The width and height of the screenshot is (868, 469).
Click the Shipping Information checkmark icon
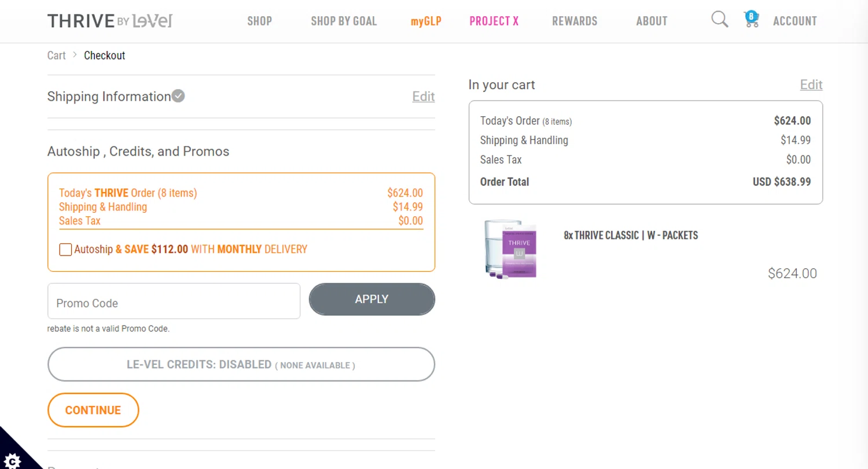178,96
